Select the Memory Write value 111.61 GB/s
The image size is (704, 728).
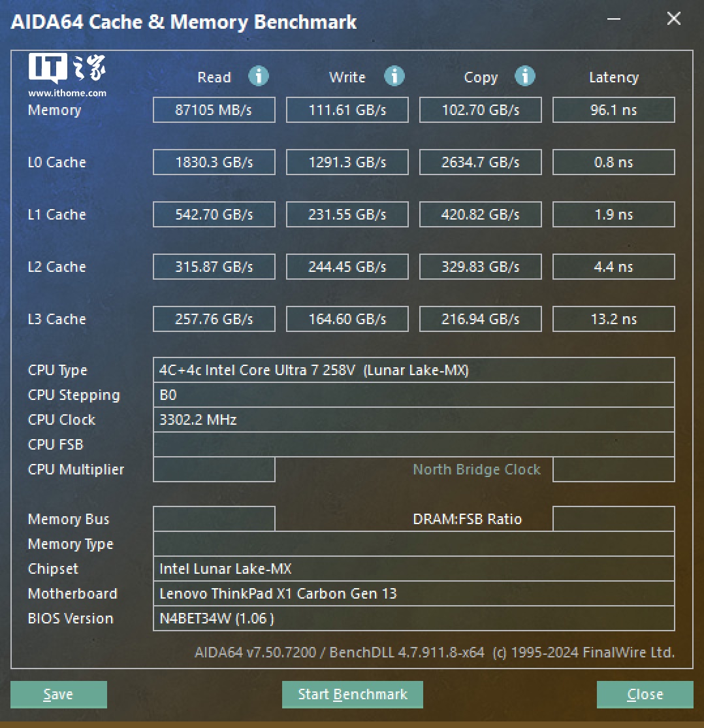pos(347,110)
